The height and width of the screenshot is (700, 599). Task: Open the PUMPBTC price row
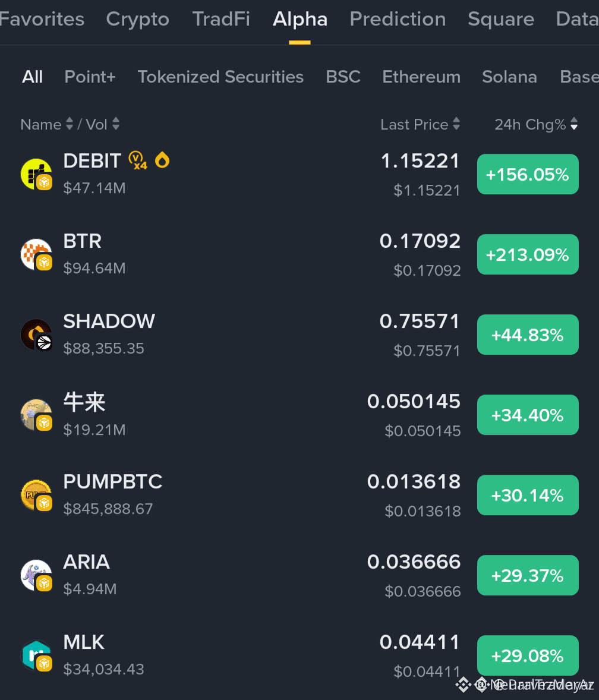coord(299,495)
